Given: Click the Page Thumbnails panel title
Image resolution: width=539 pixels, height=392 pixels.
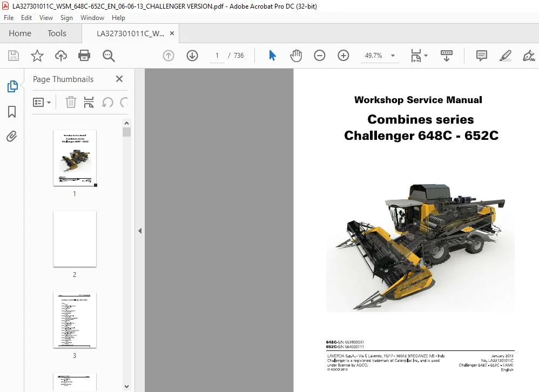Looking at the screenshot, I should (x=63, y=79).
